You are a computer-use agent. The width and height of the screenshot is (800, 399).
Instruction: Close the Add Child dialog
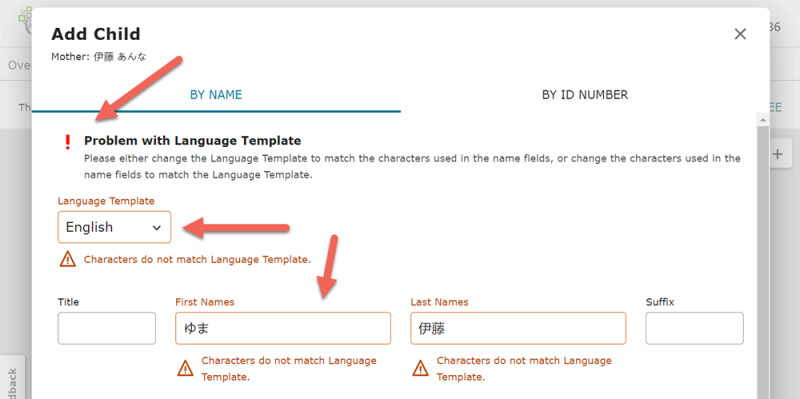coord(740,34)
